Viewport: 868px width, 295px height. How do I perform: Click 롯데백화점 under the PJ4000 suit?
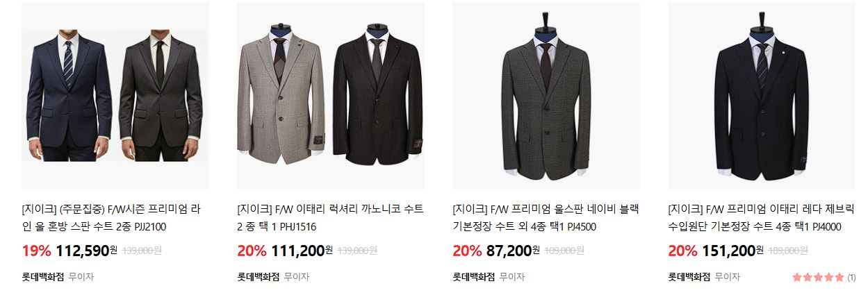pos(689,276)
